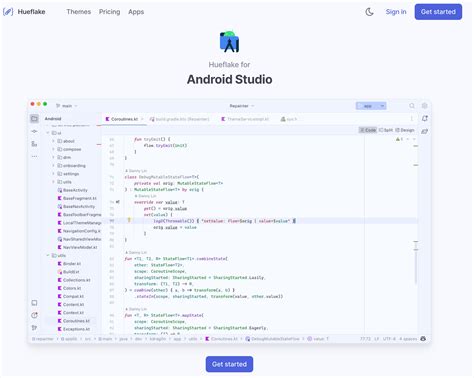Open the Problems tool window icon
The width and height of the screenshot is (474, 378).
[34, 315]
